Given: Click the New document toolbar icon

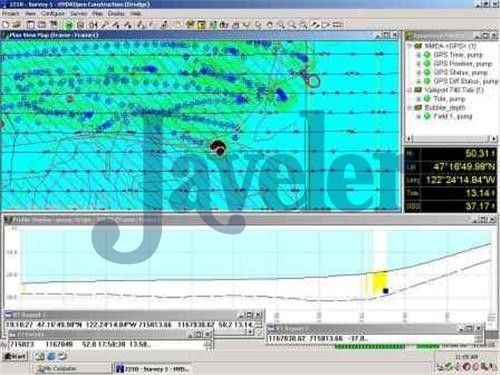Looking at the screenshot, I should (6, 24).
